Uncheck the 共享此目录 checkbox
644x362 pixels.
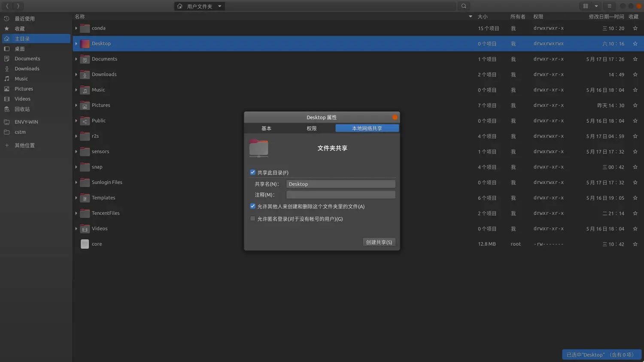tap(253, 172)
